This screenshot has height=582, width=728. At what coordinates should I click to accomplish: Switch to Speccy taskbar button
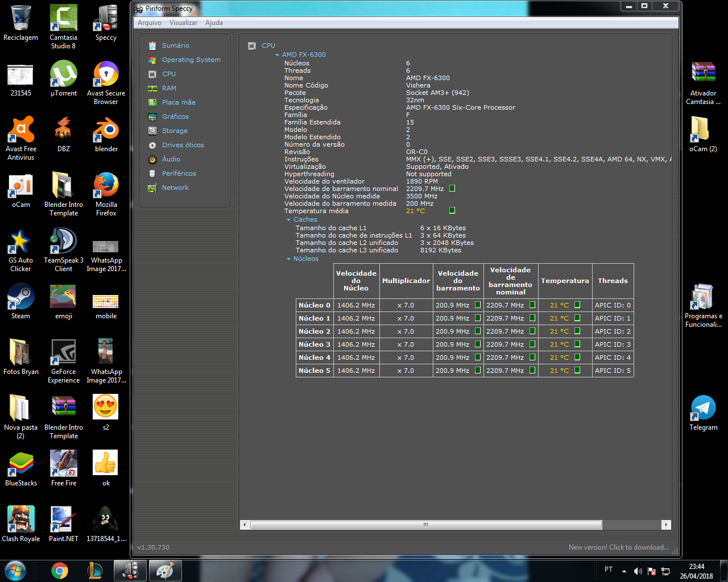click(130, 571)
